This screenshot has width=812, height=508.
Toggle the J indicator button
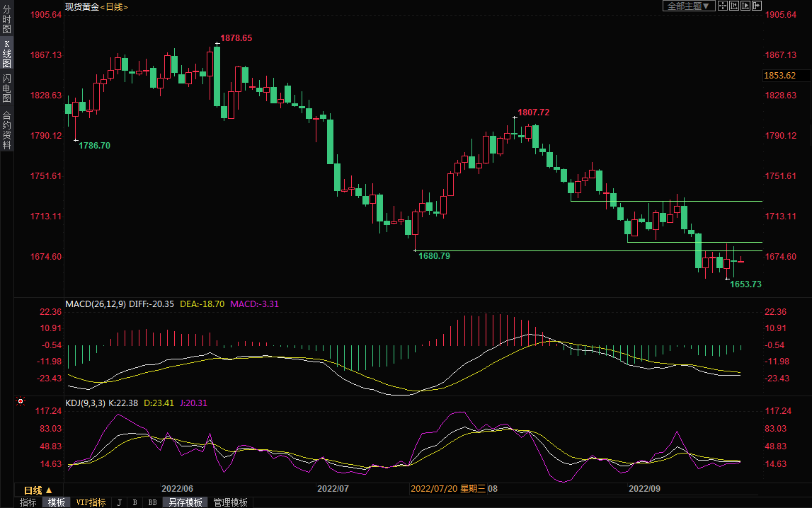[118, 502]
